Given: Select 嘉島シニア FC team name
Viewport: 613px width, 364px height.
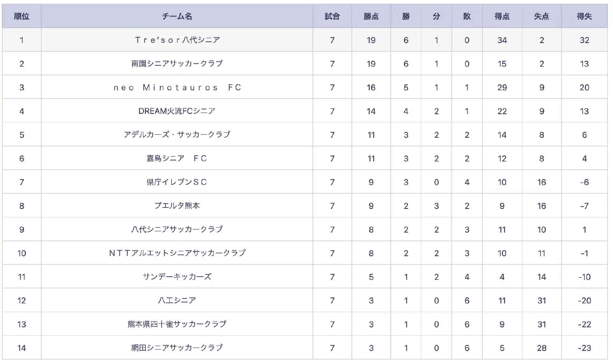Looking at the screenshot, I should point(177,158).
